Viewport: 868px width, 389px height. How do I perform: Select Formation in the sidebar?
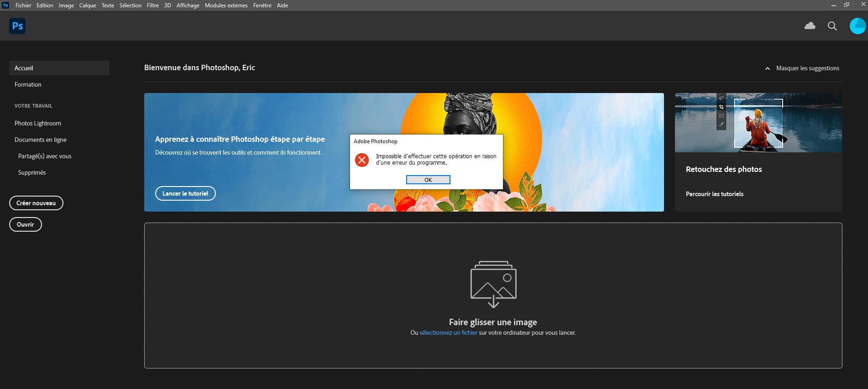click(x=28, y=84)
